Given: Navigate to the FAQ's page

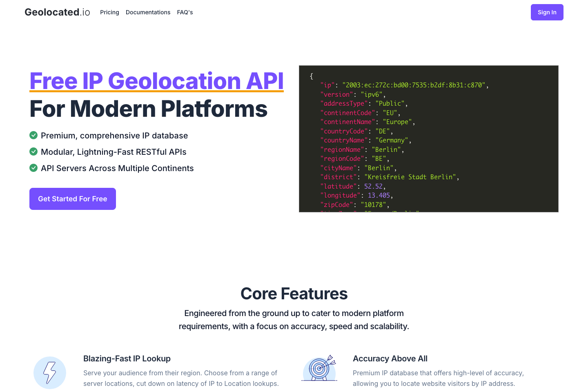Looking at the screenshot, I should click(185, 12).
